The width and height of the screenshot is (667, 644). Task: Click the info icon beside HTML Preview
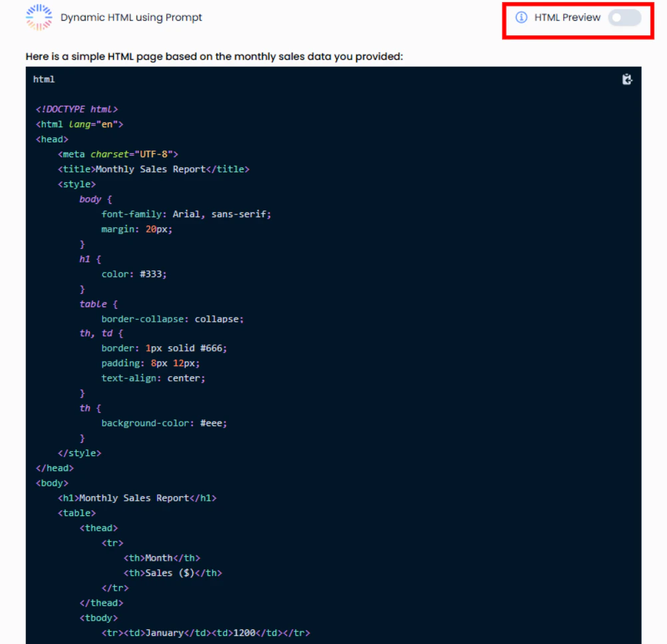pyautogui.click(x=522, y=17)
